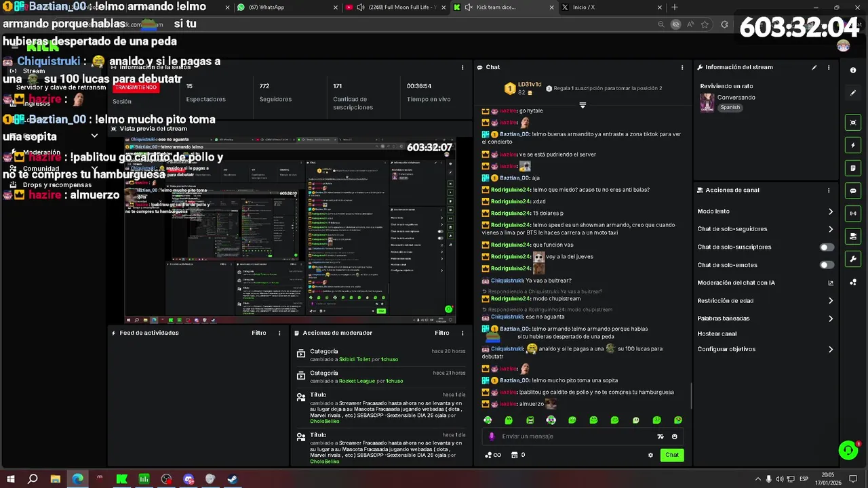Open Acciones de canal three-dot menu

(828, 190)
